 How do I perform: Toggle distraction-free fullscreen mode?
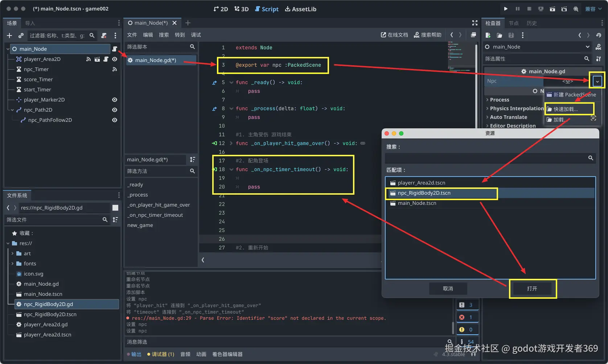[475, 23]
